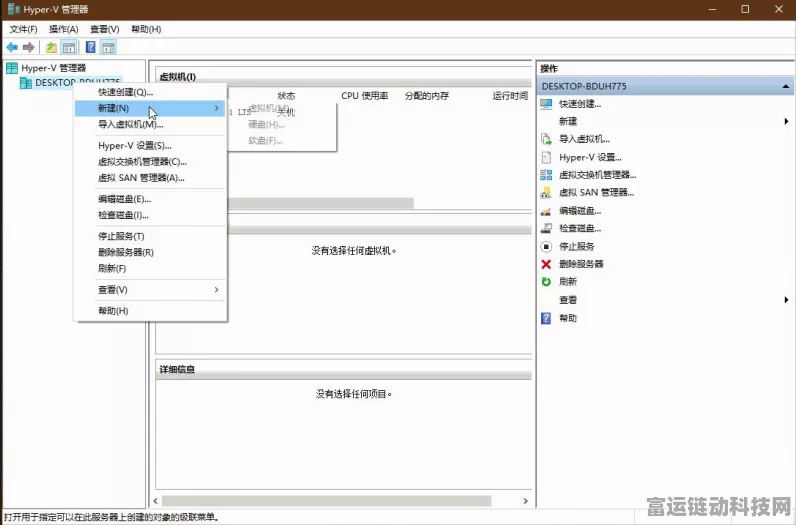The height and width of the screenshot is (525, 796).
Task: Click the 虚拟交换机管理器 icon in Actions pane
Action: pos(546,175)
